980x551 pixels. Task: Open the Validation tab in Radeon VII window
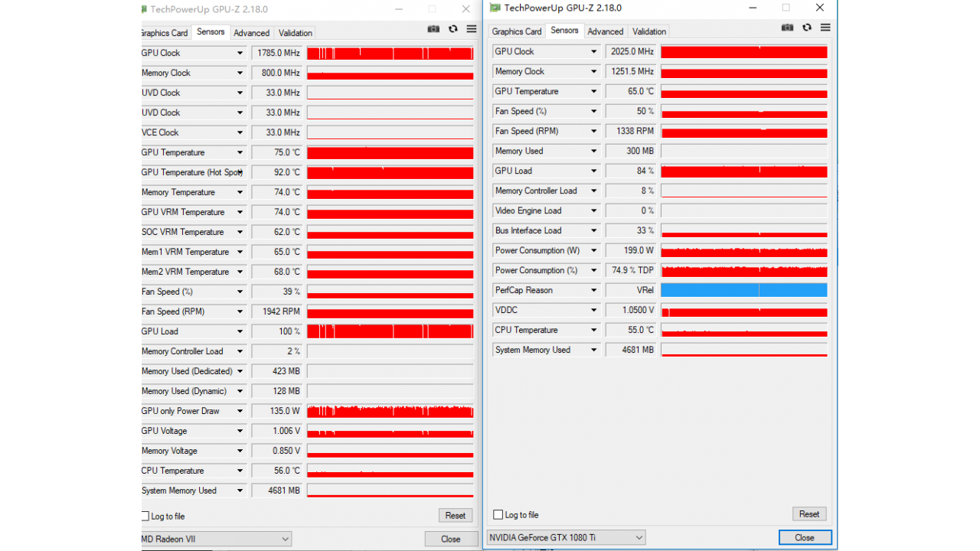tap(295, 33)
